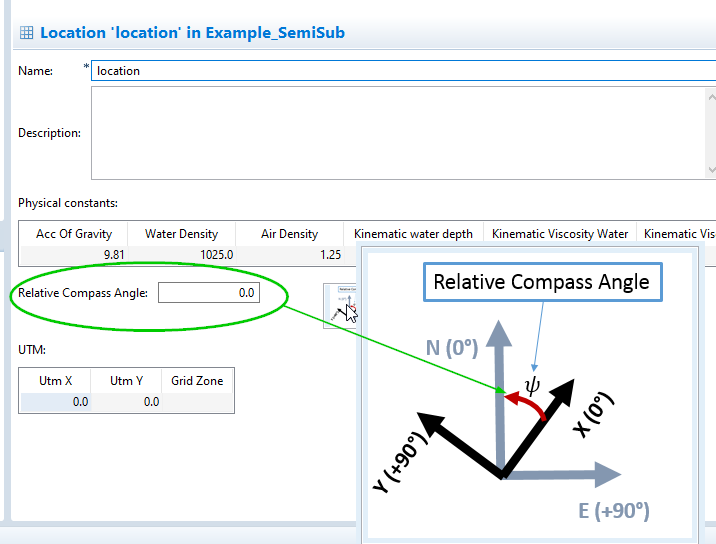Click the Utm X column header
This screenshot has height=544, width=716.
click(x=55, y=380)
